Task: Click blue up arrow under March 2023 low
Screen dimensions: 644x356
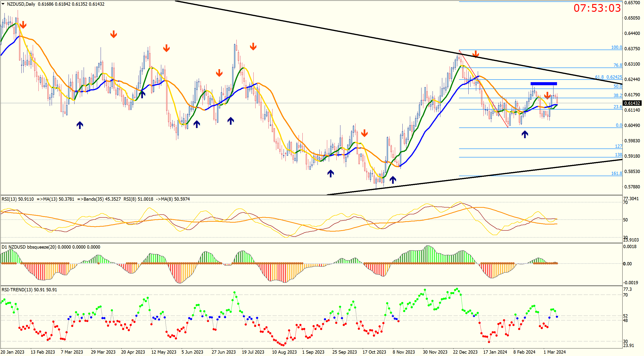Action: [80, 125]
